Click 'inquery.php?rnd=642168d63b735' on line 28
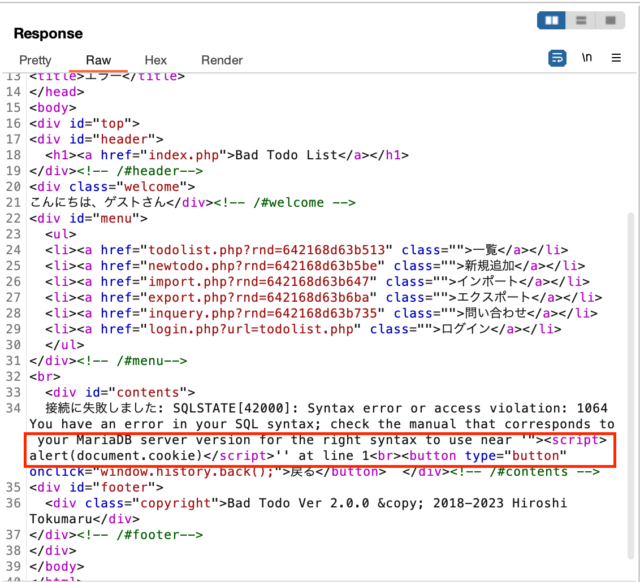This screenshot has width=640, height=582. (x=263, y=313)
